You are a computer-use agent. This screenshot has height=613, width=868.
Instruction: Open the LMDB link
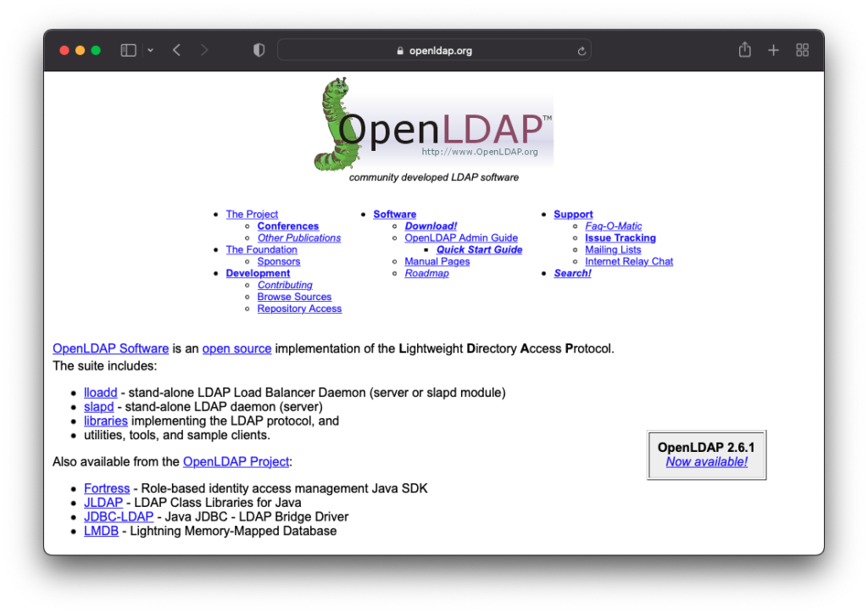(101, 531)
